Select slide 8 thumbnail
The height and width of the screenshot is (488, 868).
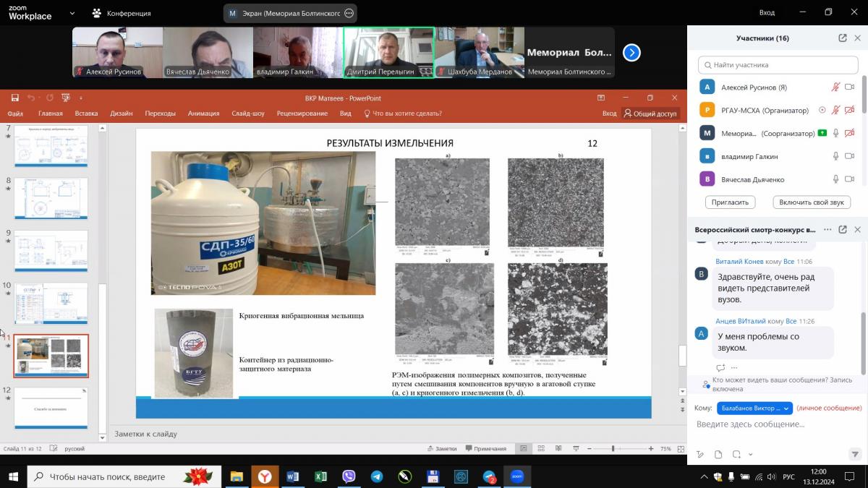click(x=51, y=199)
